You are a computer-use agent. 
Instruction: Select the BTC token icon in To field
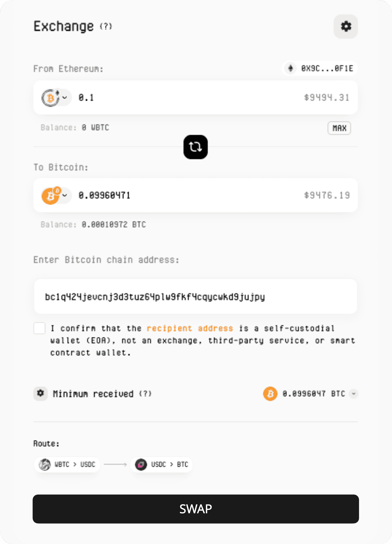coord(50,196)
